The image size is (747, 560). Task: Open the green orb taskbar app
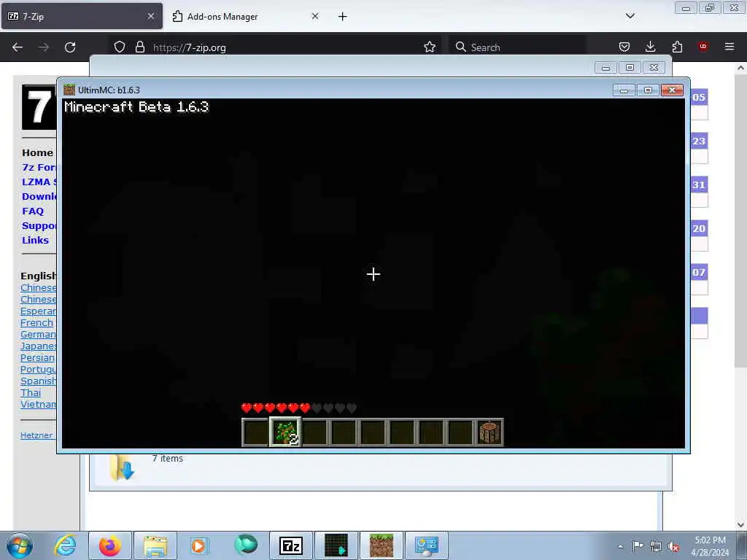[x=246, y=545]
